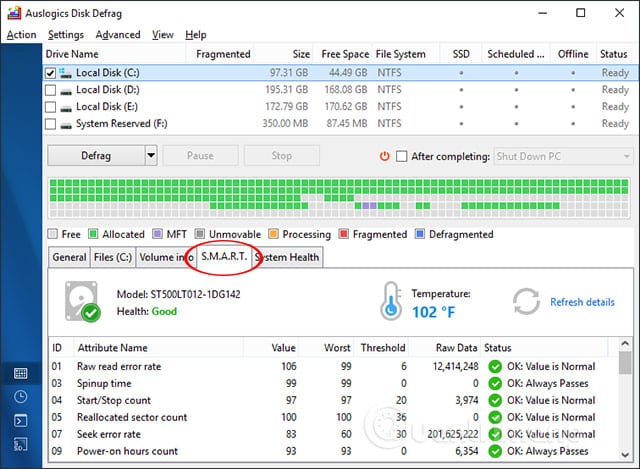This screenshot has width=640, height=469.
Task: Click the S.M.A.R.T. table scroll up arrow
Action: click(x=625, y=344)
